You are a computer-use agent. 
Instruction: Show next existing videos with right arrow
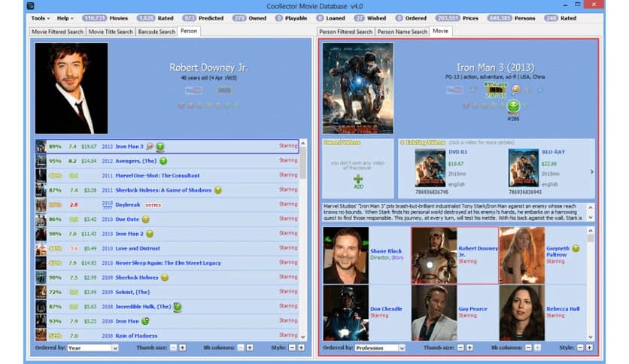pos(591,171)
